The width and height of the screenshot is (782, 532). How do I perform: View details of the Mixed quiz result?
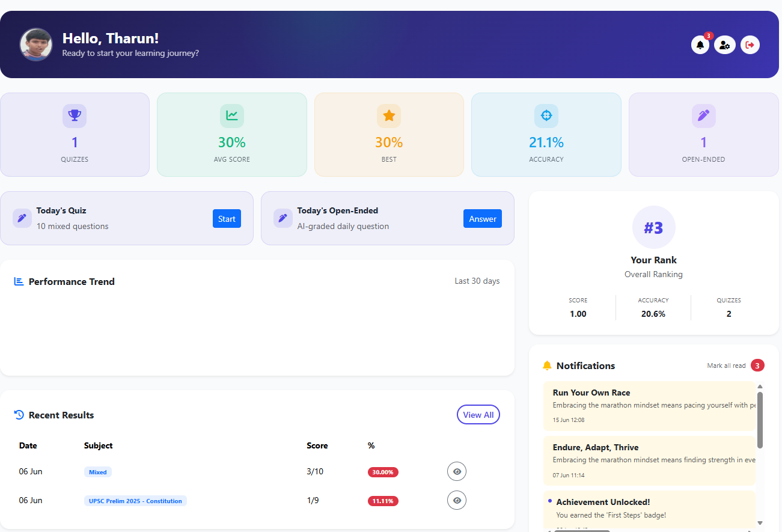point(457,472)
